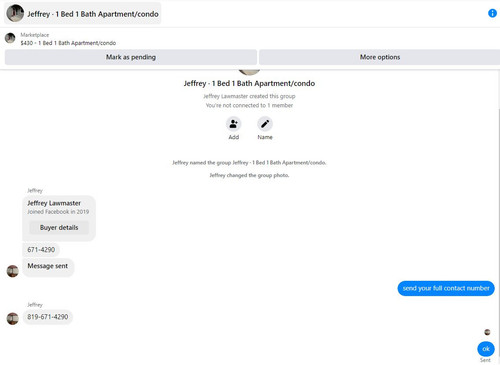Click Mark as pending button
This screenshot has height=365, width=500.
[x=131, y=57]
